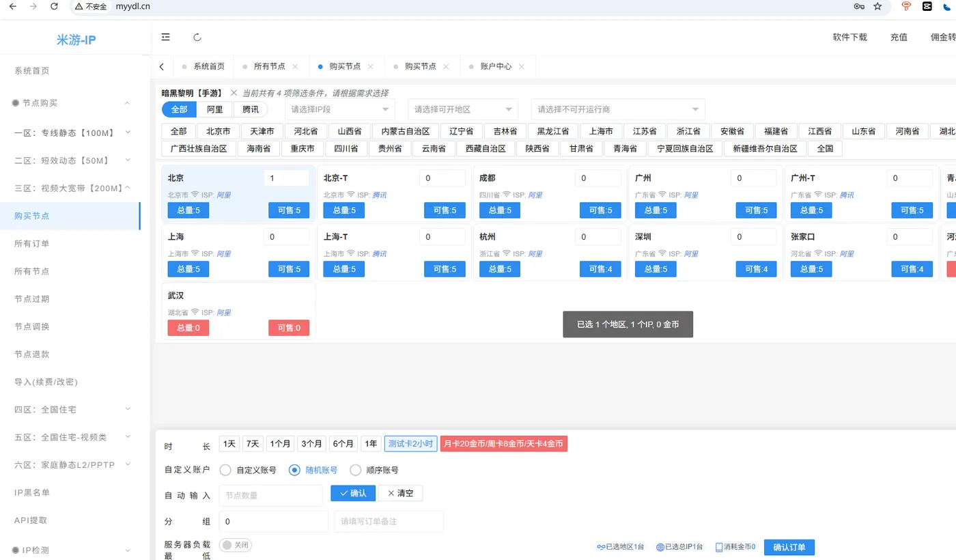Click the 请填写订单备注 input field
The height and width of the screenshot is (560, 956).
click(x=389, y=521)
